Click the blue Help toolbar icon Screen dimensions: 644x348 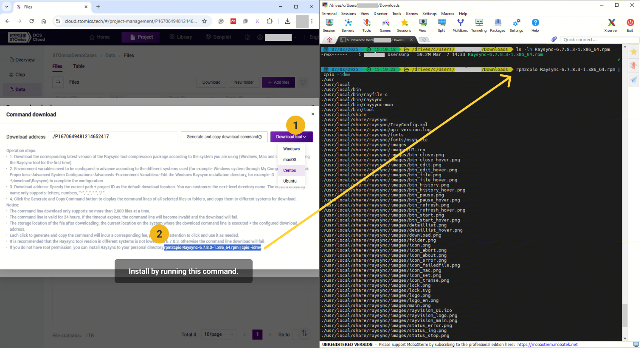pos(535,25)
